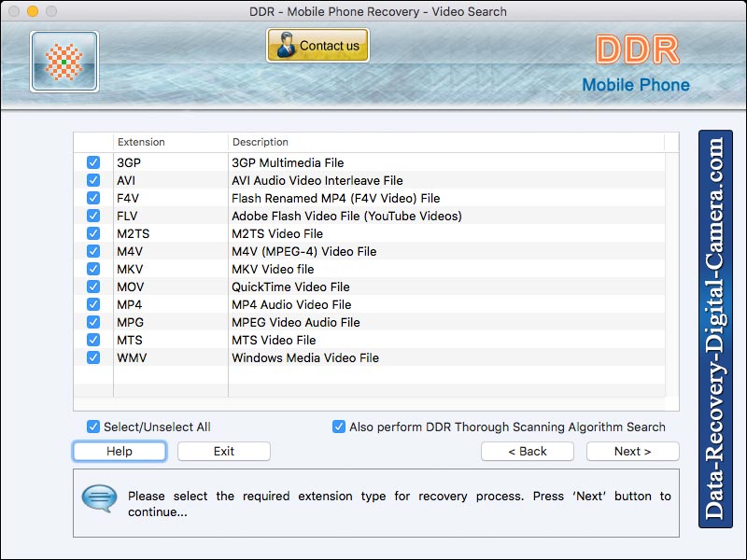The height and width of the screenshot is (560, 747).
Task: Click the Back button
Action: pos(527,451)
